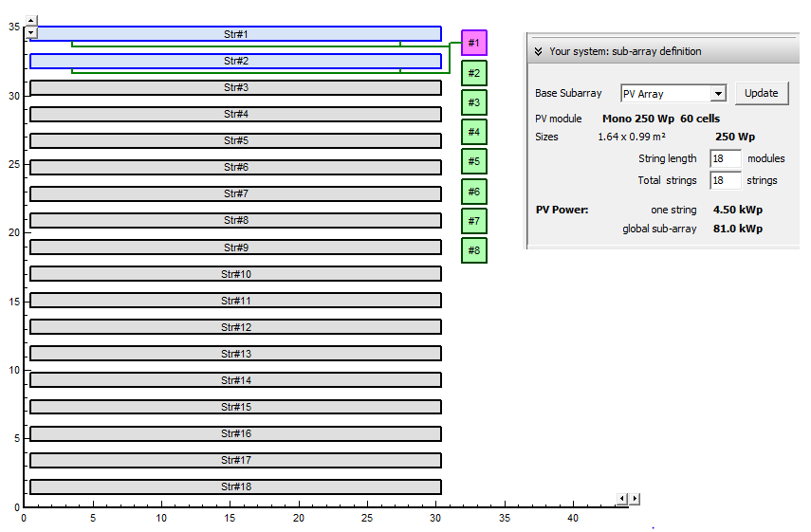This screenshot has height=532, width=811.
Task: Click inverter input box #6
Action: [473, 192]
